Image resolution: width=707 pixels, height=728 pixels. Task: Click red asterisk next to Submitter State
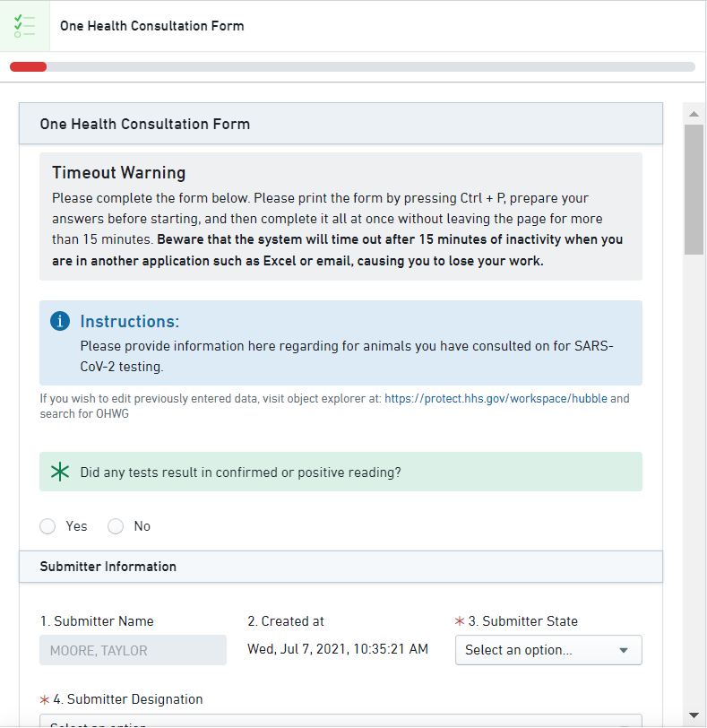[461, 621]
